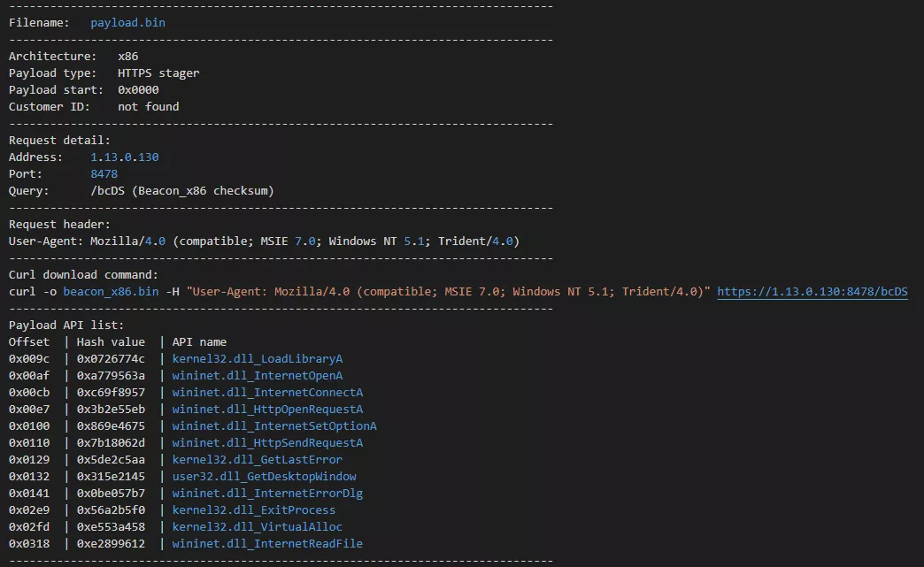The image size is (924, 567).
Task: Click wininet.dll_HttpOpenRequestA API name
Action: pos(267,410)
